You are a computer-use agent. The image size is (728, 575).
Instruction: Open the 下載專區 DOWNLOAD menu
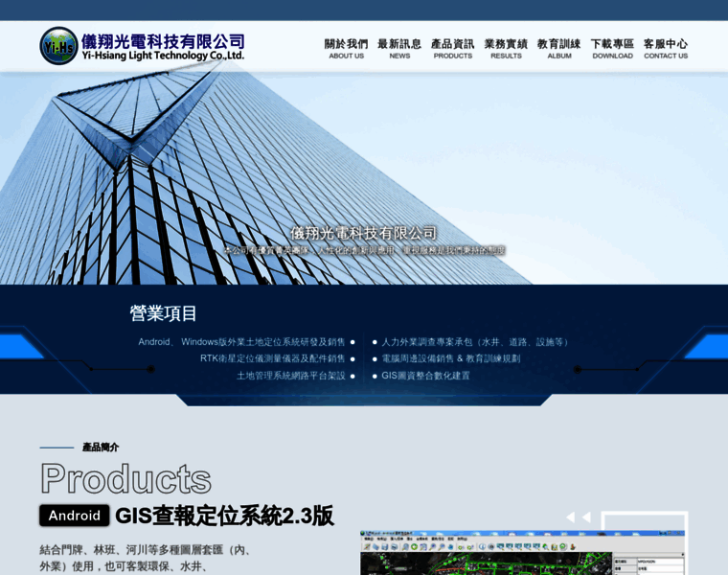point(612,49)
